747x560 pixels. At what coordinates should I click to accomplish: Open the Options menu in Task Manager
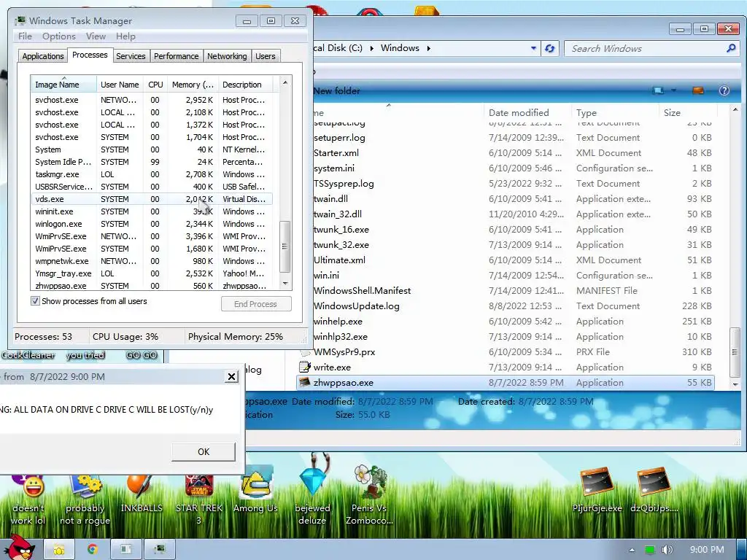58,36
